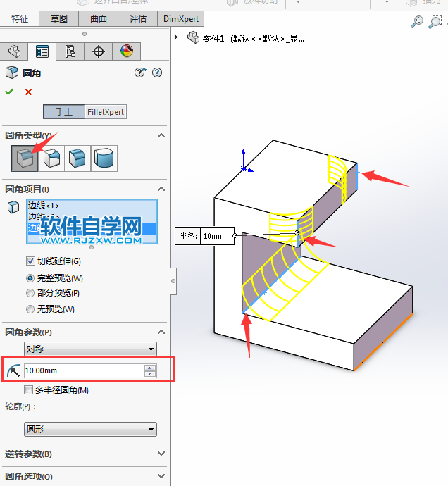Open the 圆形 profile dropdown
The height and width of the screenshot is (486, 448).
pyautogui.click(x=91, y=429)
